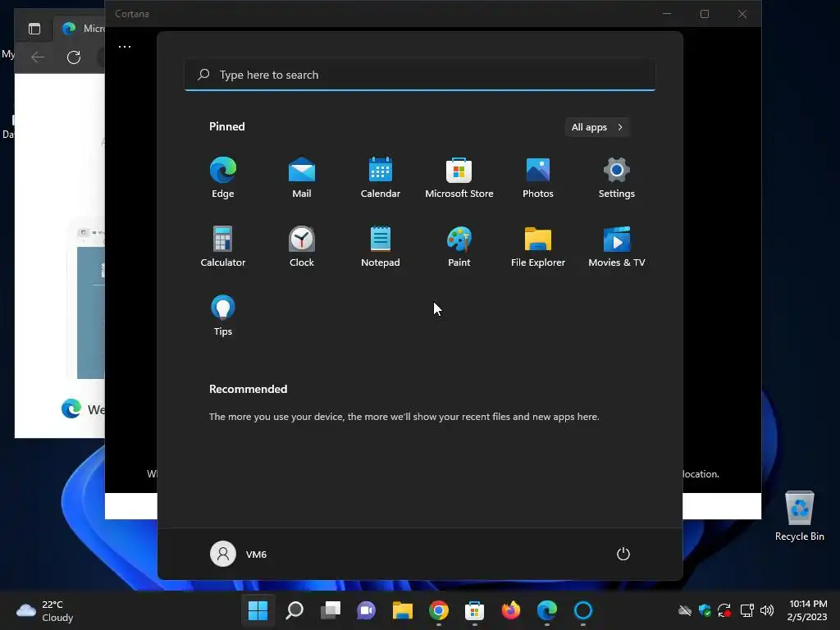Click the OneDrive tray icon
840x630 pixels.
[x=685, y=610]
